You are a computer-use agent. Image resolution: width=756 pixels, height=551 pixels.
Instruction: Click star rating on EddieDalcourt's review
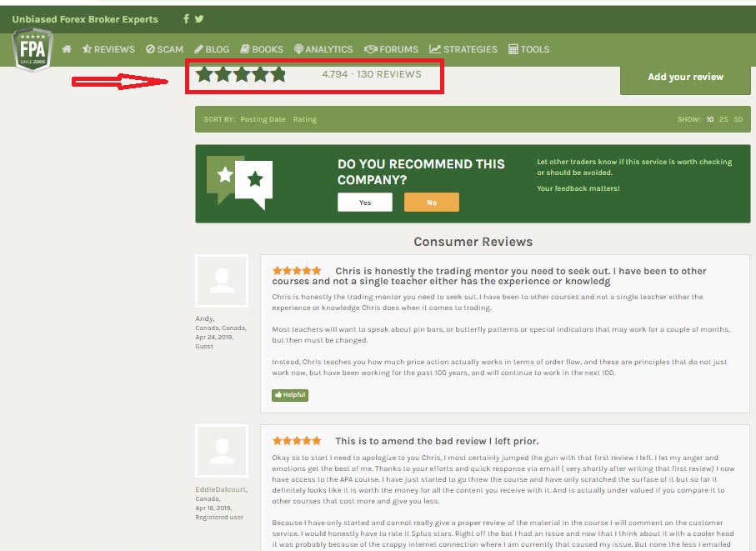click(297, 440)
